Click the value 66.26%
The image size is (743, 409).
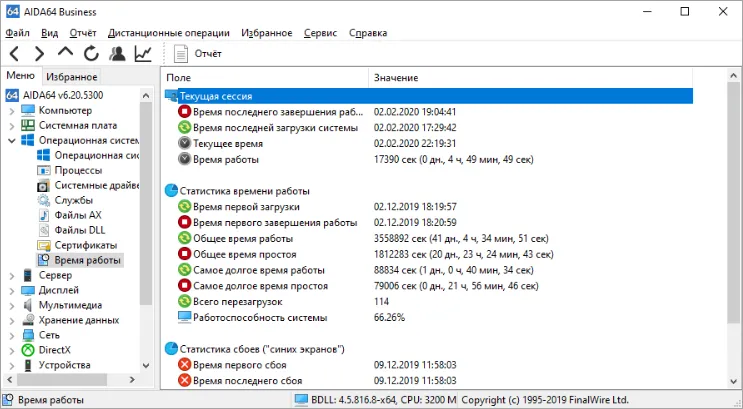coord(390,318)
